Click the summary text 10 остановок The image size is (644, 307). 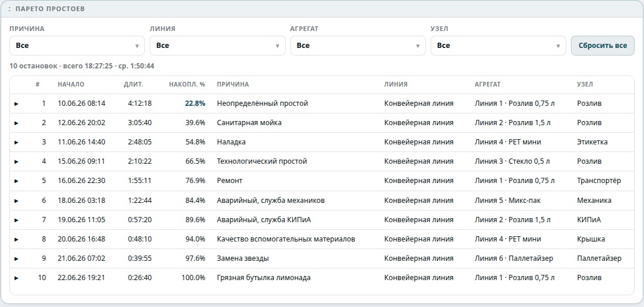click(33, 65)
